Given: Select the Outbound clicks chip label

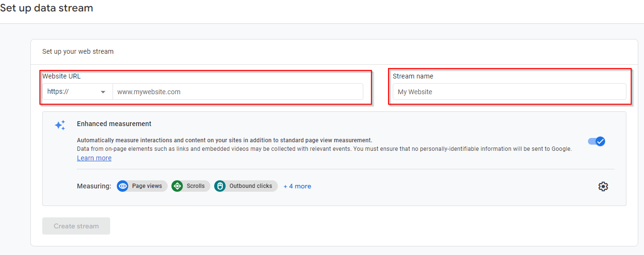Looking at the screenshot, I should [x=251, y=186].
